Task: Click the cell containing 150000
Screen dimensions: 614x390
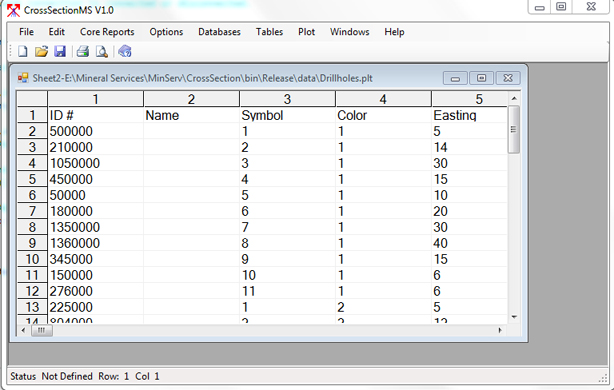Action: coord(96,275)
